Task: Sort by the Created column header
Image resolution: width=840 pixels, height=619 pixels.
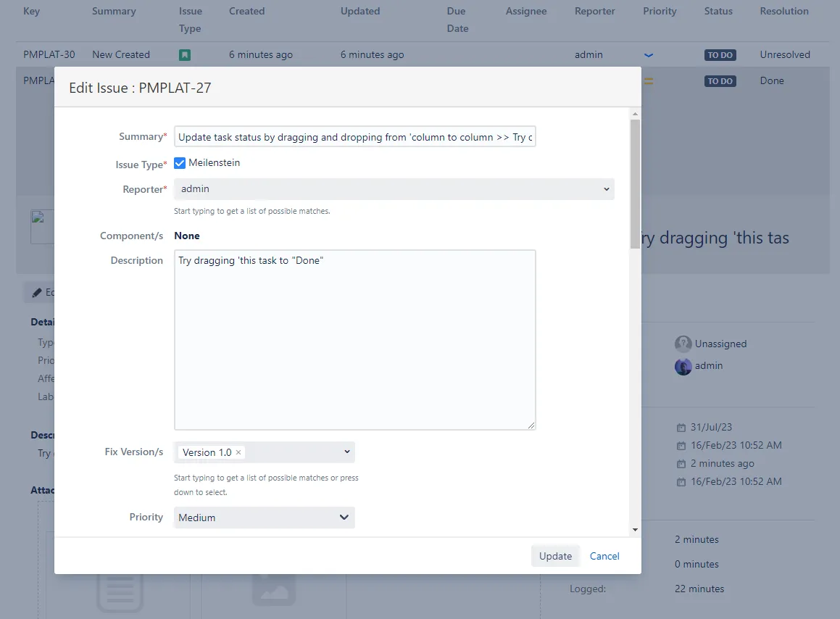Action: point(247,12)
